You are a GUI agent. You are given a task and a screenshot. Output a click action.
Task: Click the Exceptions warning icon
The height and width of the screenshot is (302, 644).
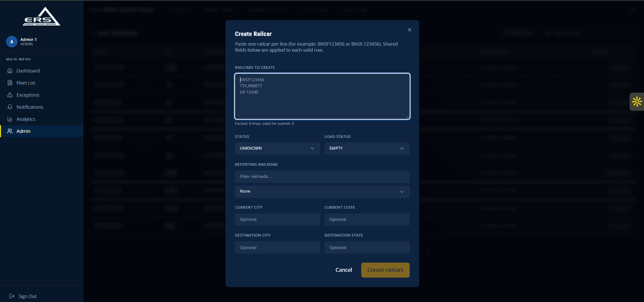[x=10, y=95]
